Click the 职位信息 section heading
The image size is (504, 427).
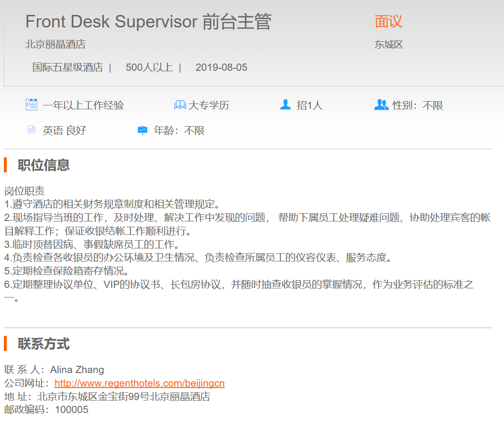point(43,165)
